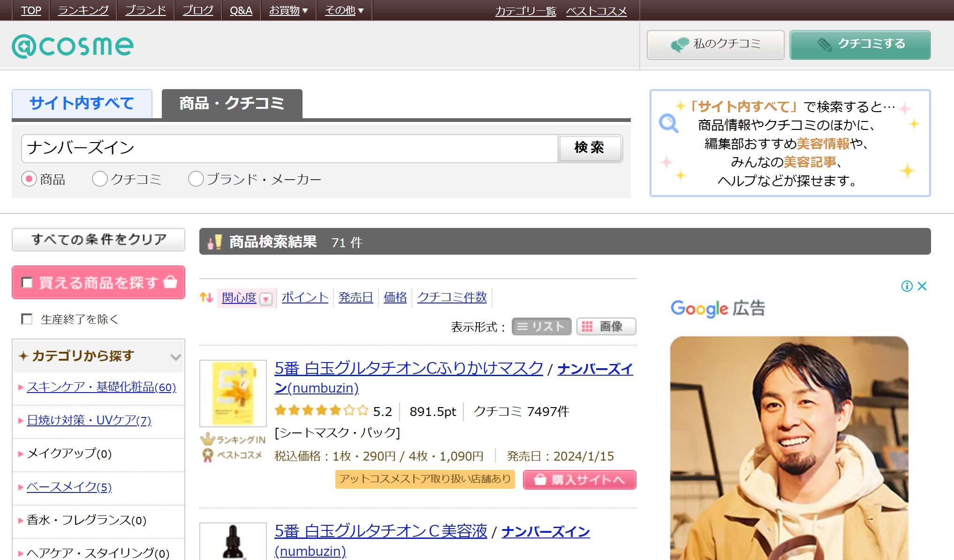Click the アットコスメストア取り扱い店舗あり label
954x560 pixels.
pos(425,479)
